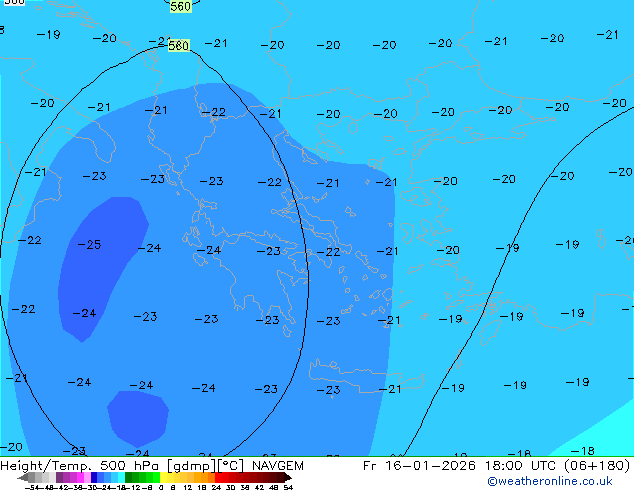634x490 pixels.
Task: Click the '(06+180)' forecast run text
Action: click(597, 466)
